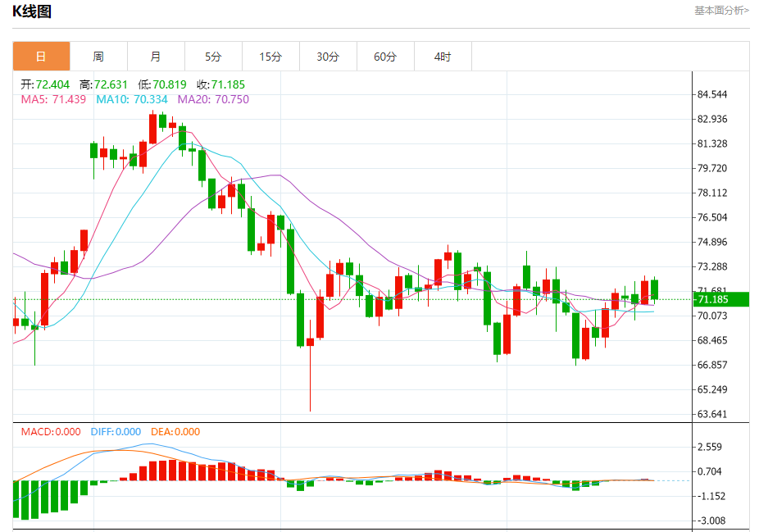759x532 pixels.
Task: Click the 81.328 axis value
Action: pos(712,143)
